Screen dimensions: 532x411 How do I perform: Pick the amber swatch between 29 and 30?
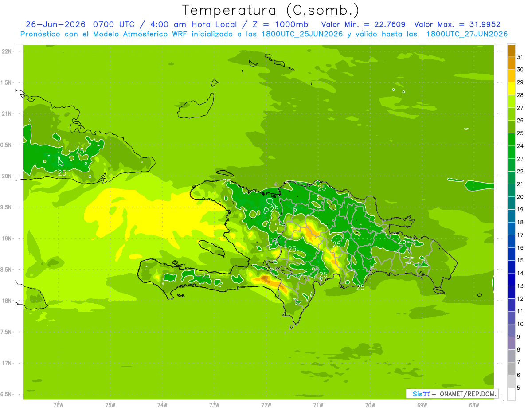[511, 76]
